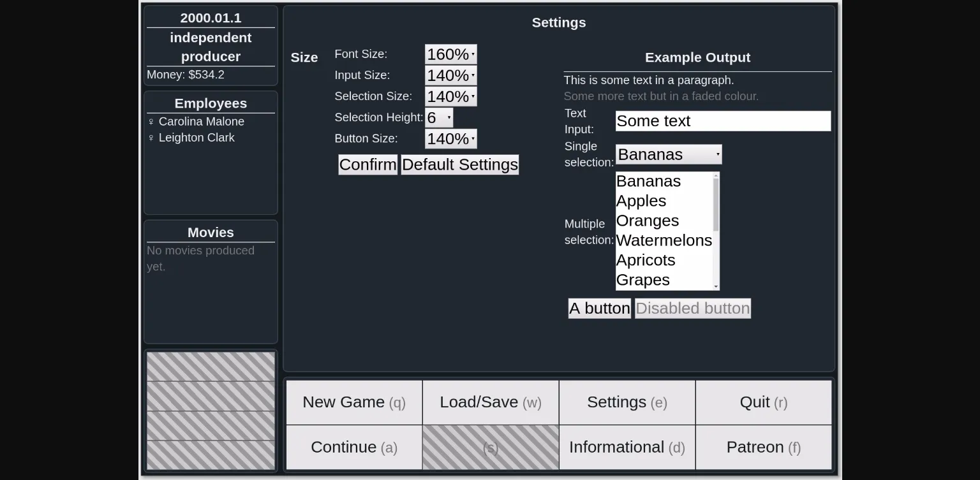Click the Confirm button

point(367,164)
